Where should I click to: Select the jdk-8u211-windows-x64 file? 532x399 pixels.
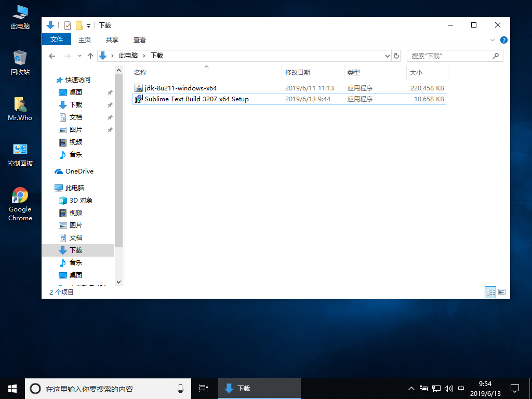289,88
